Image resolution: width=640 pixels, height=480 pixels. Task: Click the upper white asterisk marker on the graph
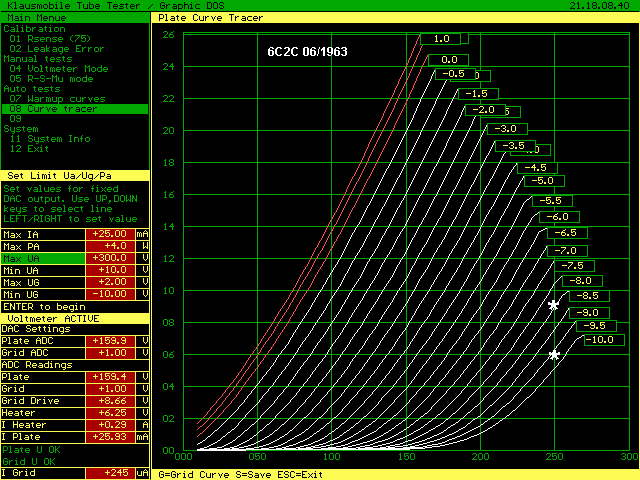tap(554, 305)
